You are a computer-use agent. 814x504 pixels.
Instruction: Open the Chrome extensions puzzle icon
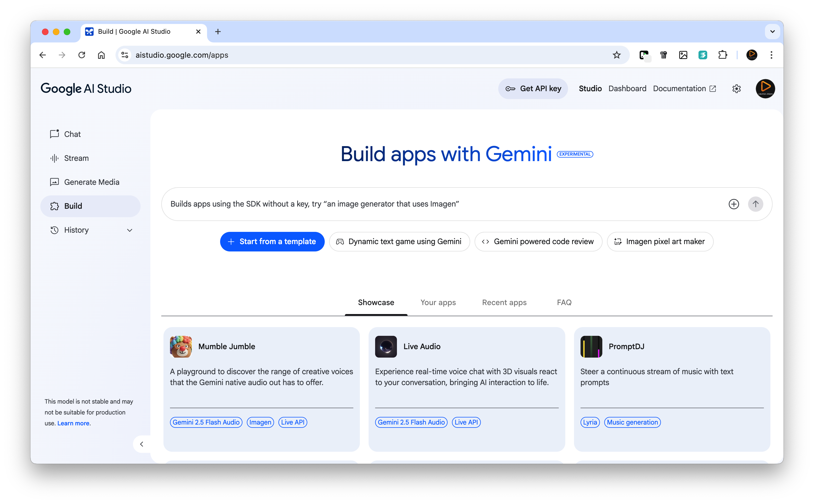click(722, 55)
